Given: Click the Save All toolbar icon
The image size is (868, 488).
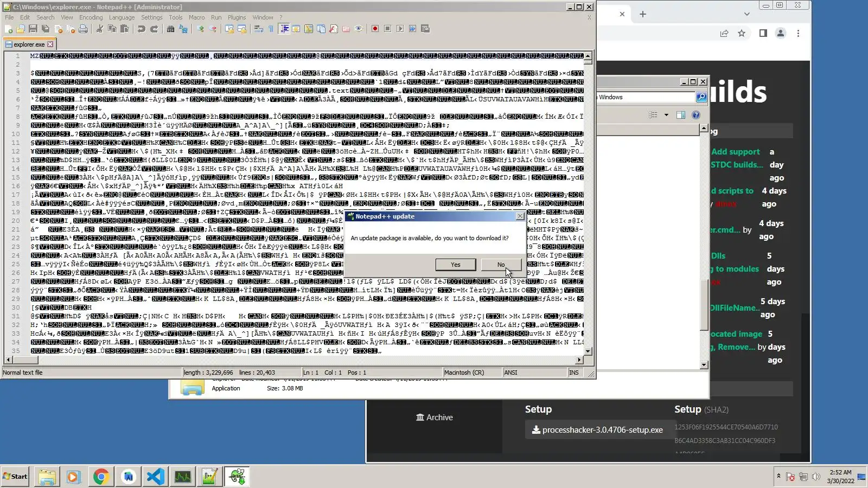Looking at the screenshot, I should click(46, 29).
